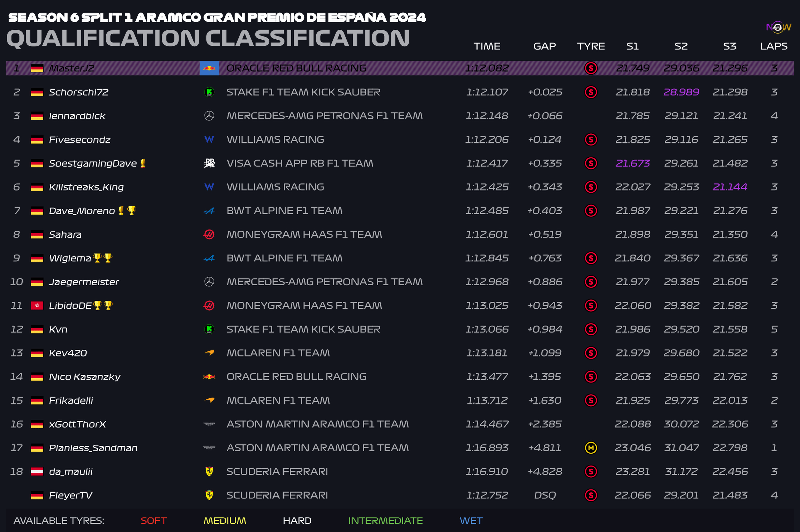
Task: Click the +4.828 gap for da_maulii
Action: (545, 472)
